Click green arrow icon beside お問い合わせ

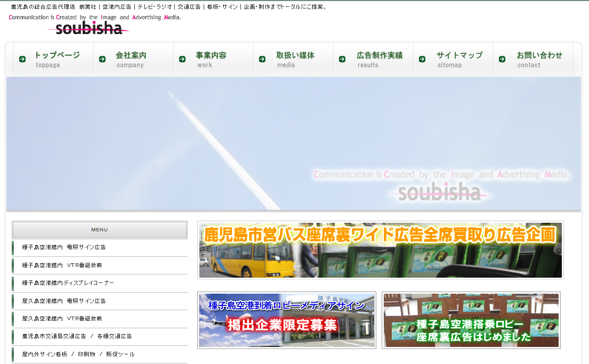502,59
